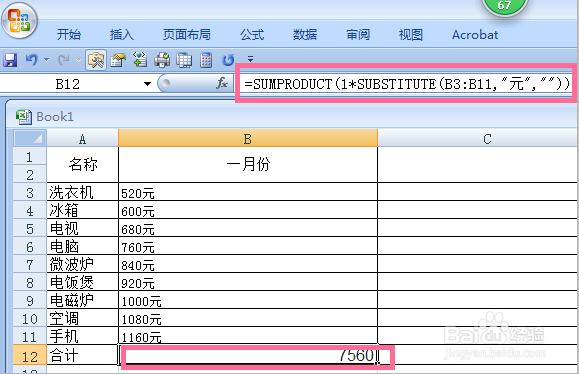The image size is (579, 374).
Task: Click cell containing 电磁炉
Action: (83, 300)
